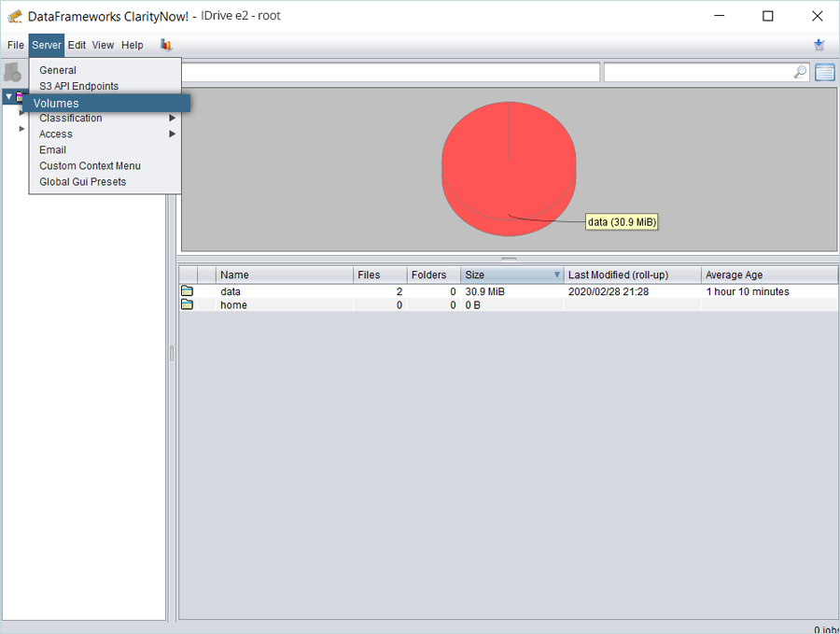Expand the first child tree node

tap(21, 113)
